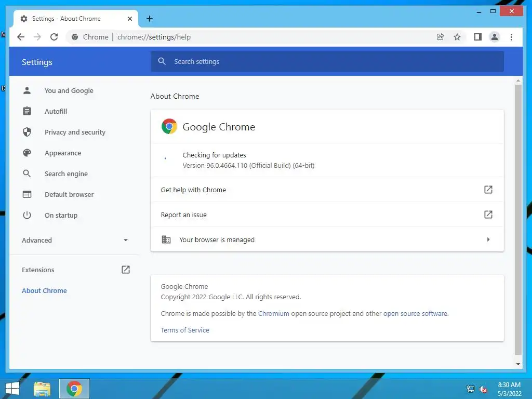Click the palette icon beside Appearance

pos(27,153)
